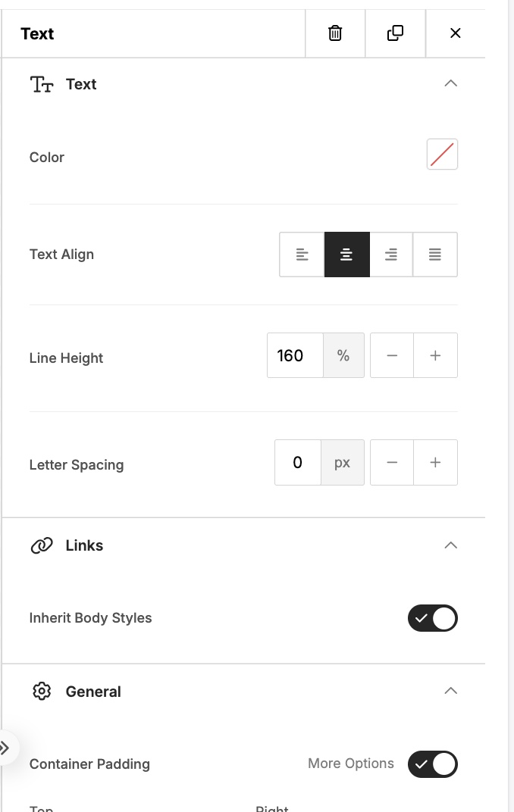Open the text Color swatch picker
This screenshot has height=812, width=514.
pyautogui.click(x=442, y=155)
